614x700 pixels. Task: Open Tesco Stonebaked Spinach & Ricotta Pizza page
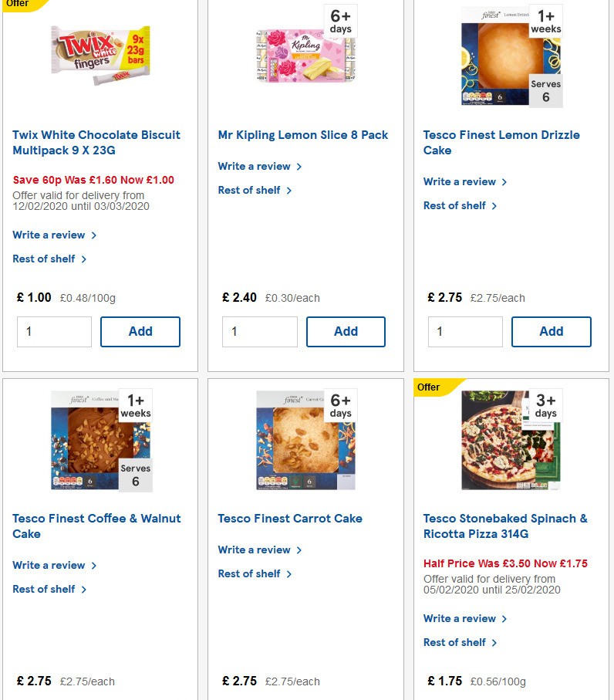(503, 526)
